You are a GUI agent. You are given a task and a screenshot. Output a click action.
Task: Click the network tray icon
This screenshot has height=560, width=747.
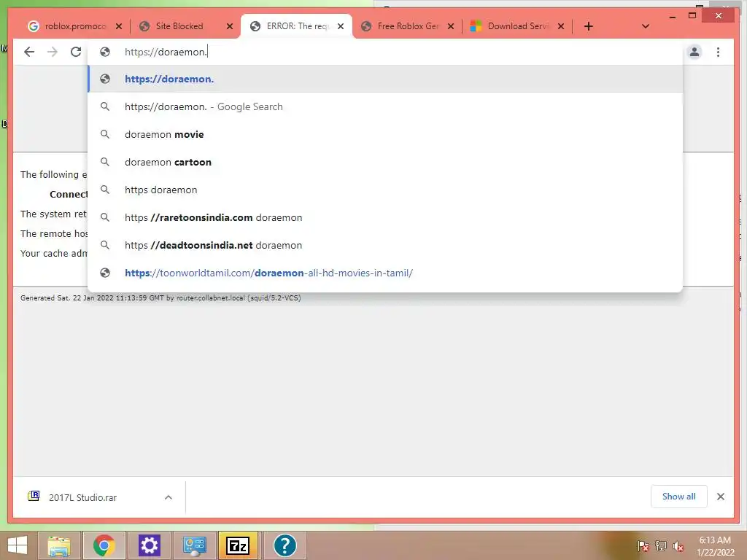pyautogui.click(x=661, y=546)
